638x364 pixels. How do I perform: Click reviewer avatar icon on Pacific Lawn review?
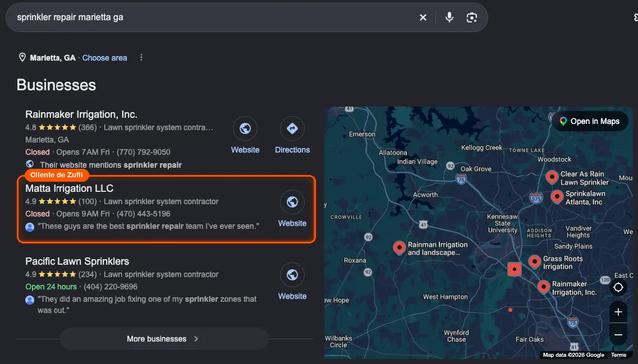(x=30, y=300)
